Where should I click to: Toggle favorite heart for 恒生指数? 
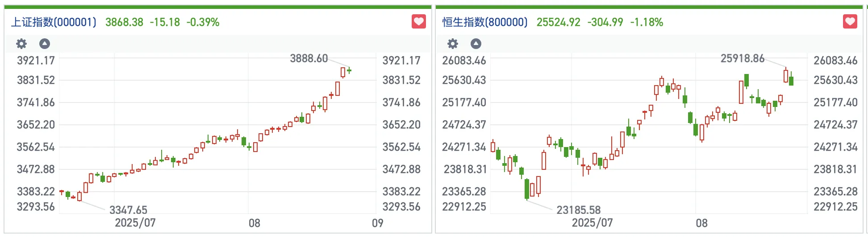click(850, 21)
